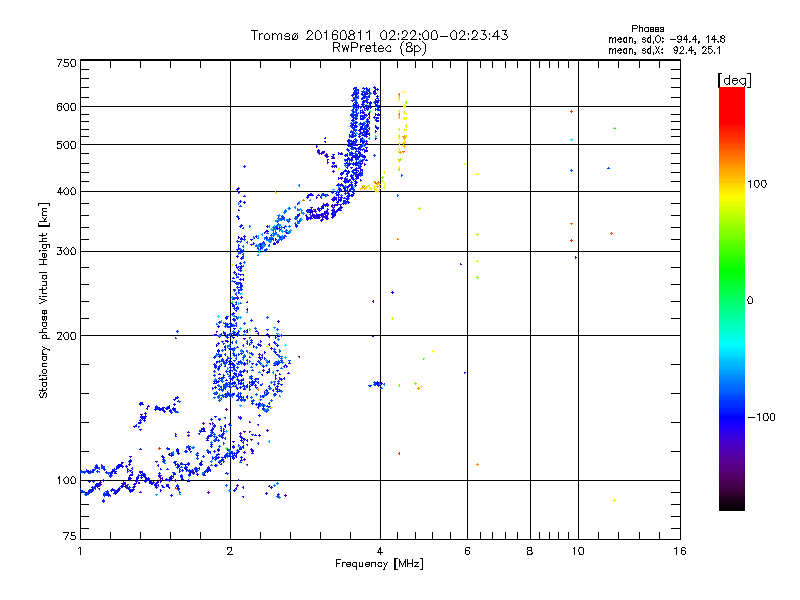Click the yellow-orange X-mode trace near 4.4 MHz

[x=402, y=130]
